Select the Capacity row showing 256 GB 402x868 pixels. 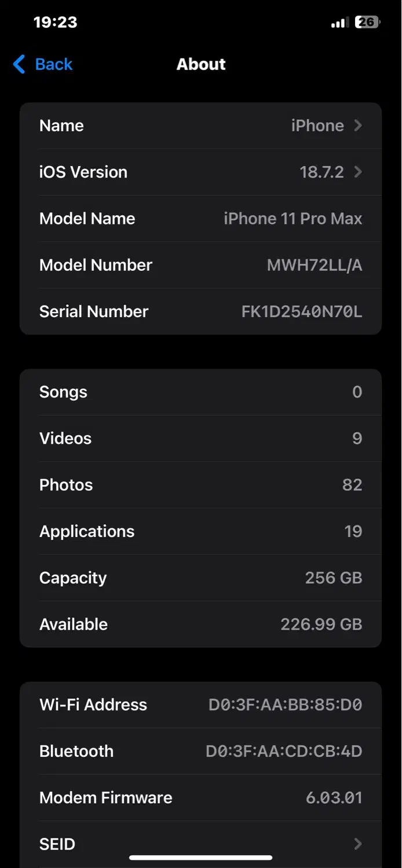click(201, 578)
